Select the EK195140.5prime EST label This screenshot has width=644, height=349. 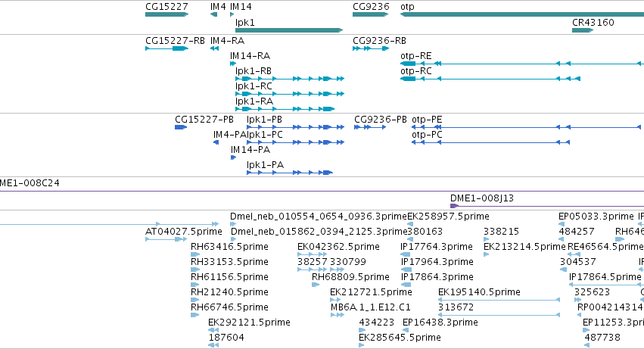[479, 292]
